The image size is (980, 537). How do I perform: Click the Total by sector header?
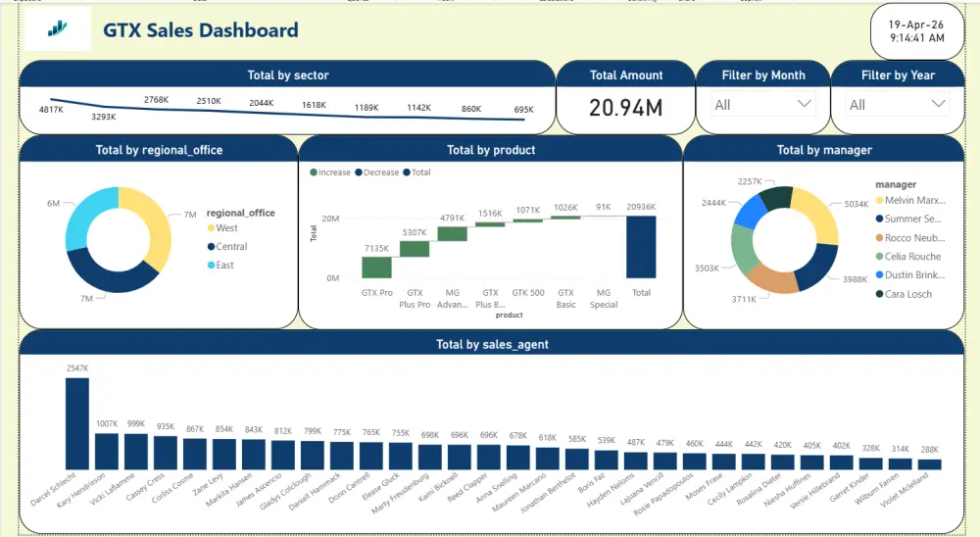pyautogui.click(x=287, y=75)
